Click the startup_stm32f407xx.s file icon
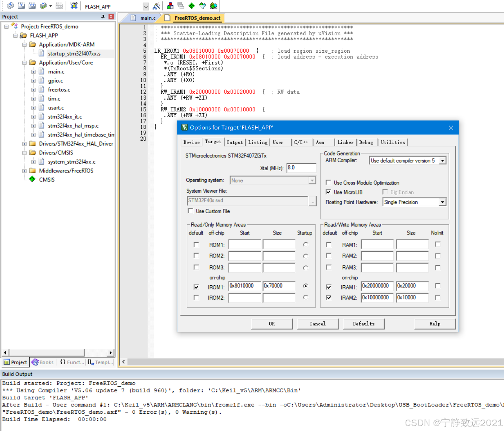The height and width of the screenshot is (431, 504). (41, 53)
